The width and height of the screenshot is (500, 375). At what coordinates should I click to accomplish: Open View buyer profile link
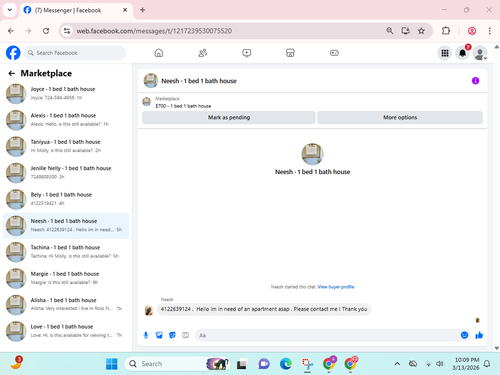pos(336,287)
